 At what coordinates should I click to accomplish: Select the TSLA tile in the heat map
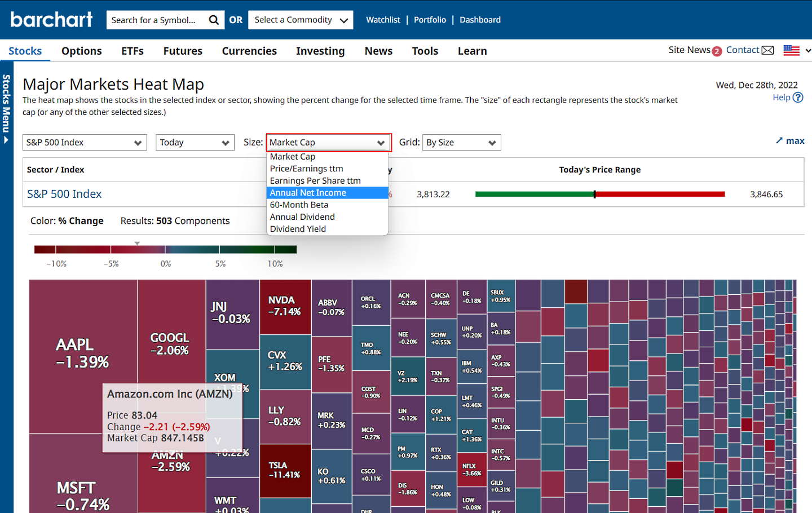tap(285, 471)
